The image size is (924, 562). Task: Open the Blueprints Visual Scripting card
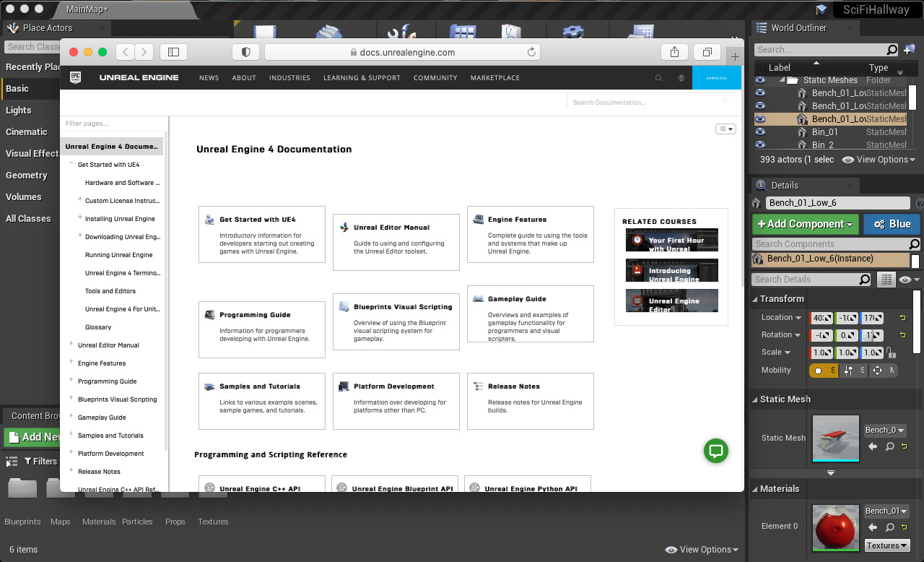tap(396, 322)
